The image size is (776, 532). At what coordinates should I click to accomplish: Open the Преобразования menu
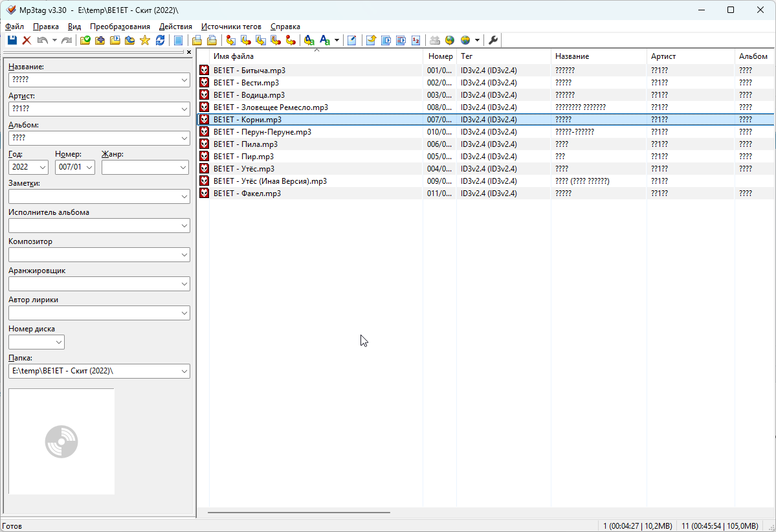click(120, 27)
